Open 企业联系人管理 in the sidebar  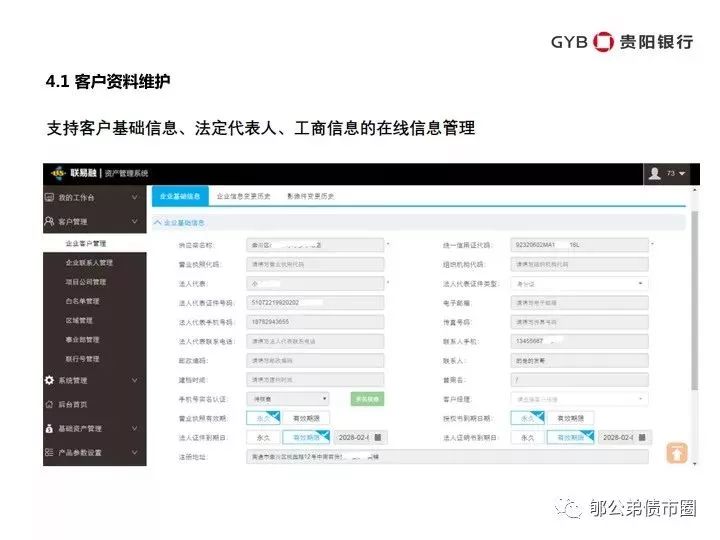pos(89,263)
